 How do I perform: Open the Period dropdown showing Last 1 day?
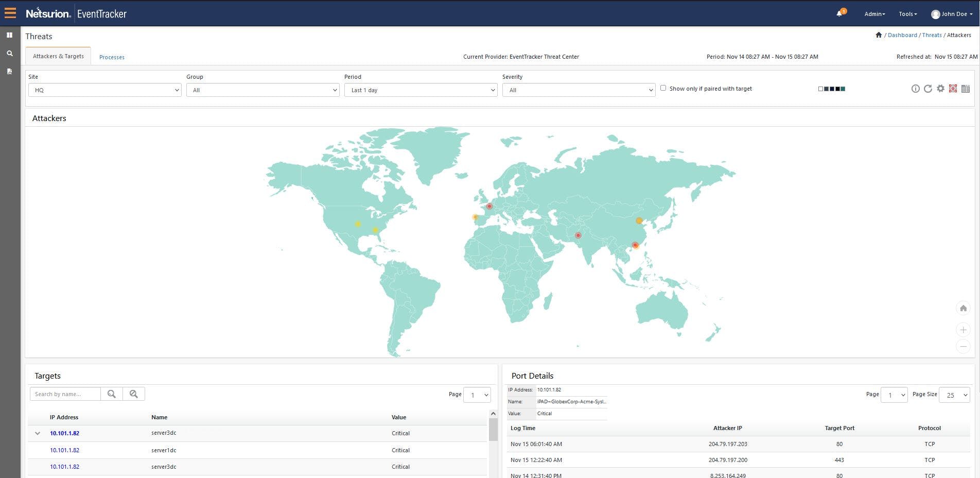pos(421,90)
